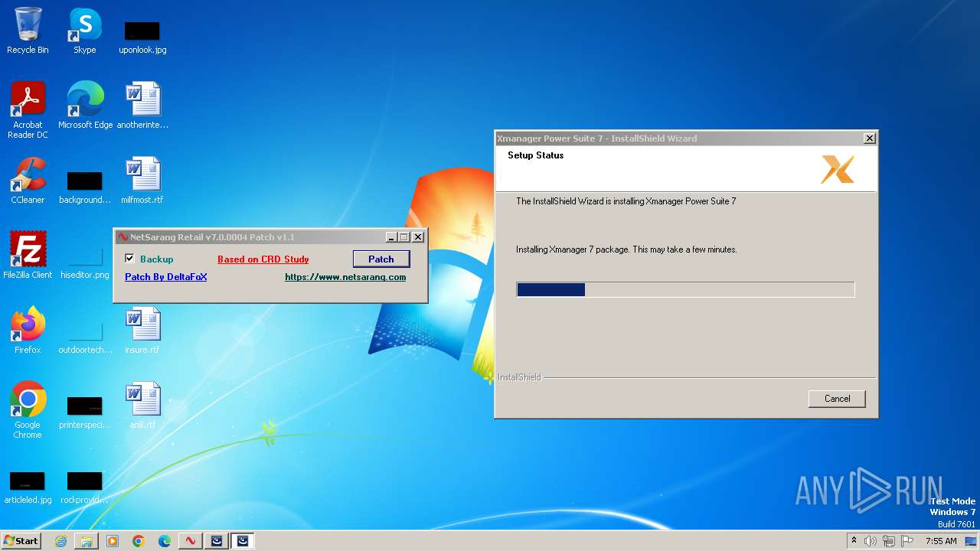Select hiseditor.png file icon
Screen dimensions: 980x551
pyautogui.click(x=85, y=262)
